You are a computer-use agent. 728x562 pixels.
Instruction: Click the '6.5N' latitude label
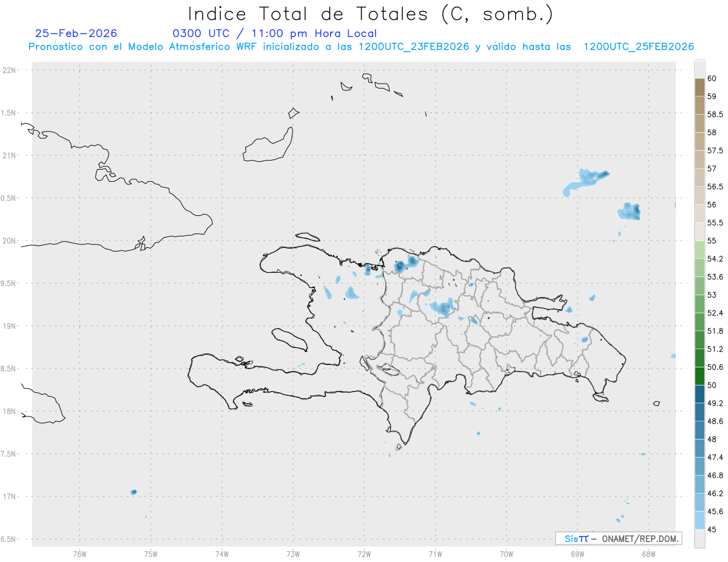tap(9, 540)
